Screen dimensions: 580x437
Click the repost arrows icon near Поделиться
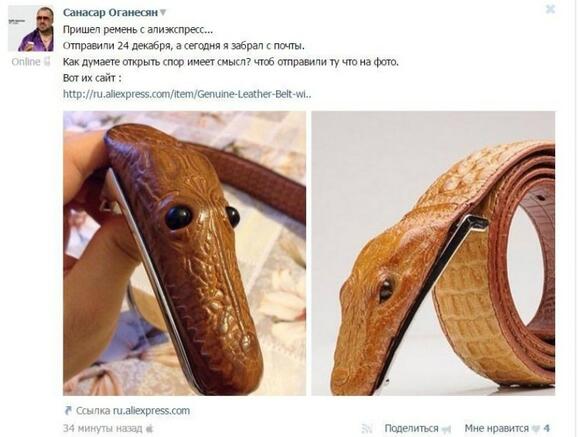pos(367,429)
